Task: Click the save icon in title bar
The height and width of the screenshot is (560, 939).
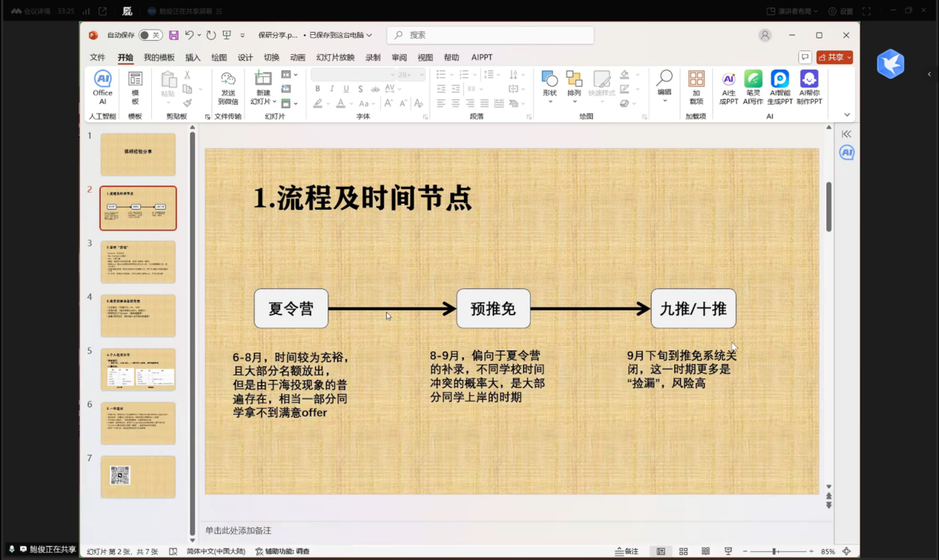Action: point(173,36)
